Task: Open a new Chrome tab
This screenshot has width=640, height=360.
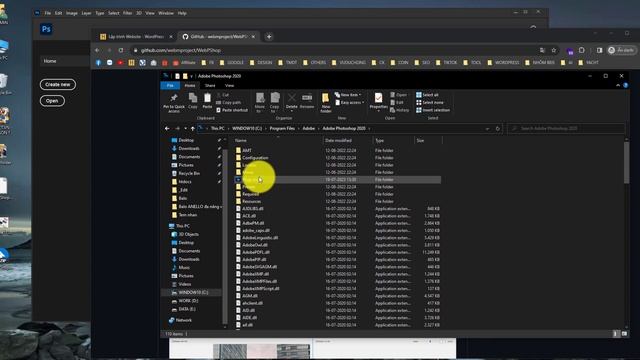Action: (269, 37)
